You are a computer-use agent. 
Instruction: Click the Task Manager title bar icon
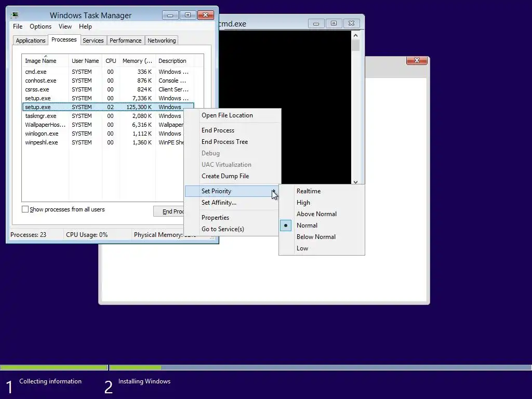(15, 15)
